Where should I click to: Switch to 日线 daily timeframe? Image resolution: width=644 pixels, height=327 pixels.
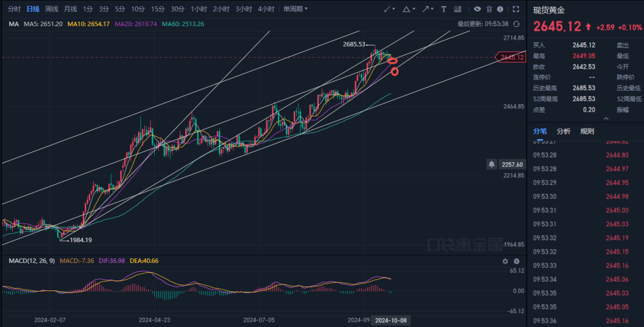coord(33,9)
